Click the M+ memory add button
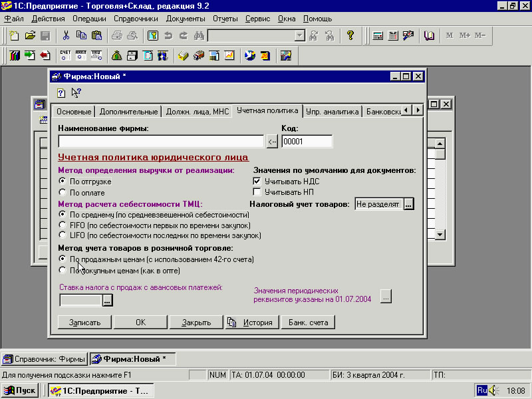 465,36
